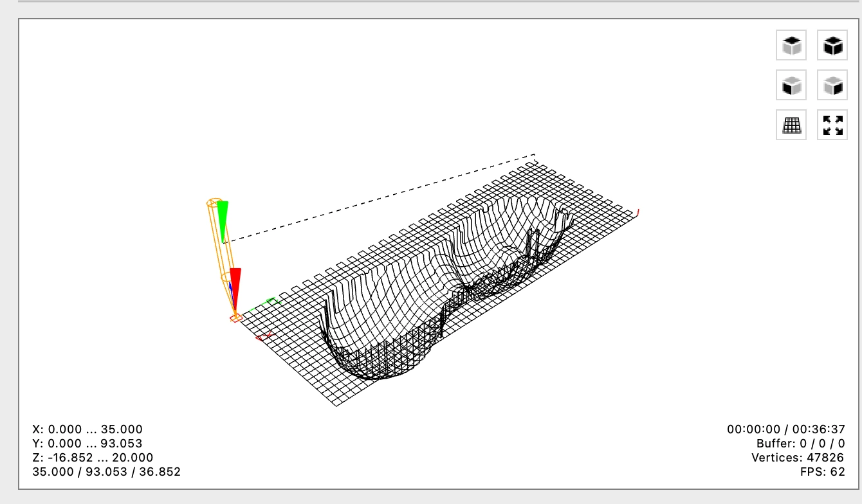Switch to the left side view cube
Image resolution: width=862 pixels, height=504 pixels.
832,85
